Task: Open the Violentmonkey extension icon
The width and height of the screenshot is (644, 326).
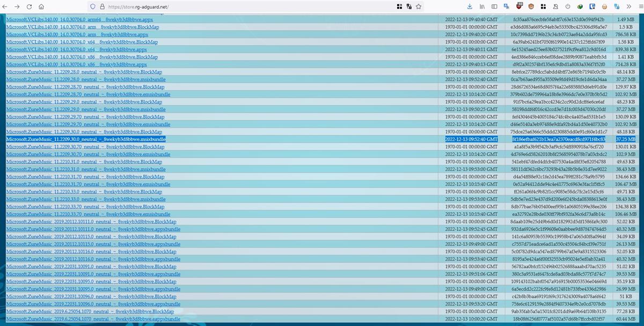Action: pyautogui.click(x=531, y=6)
